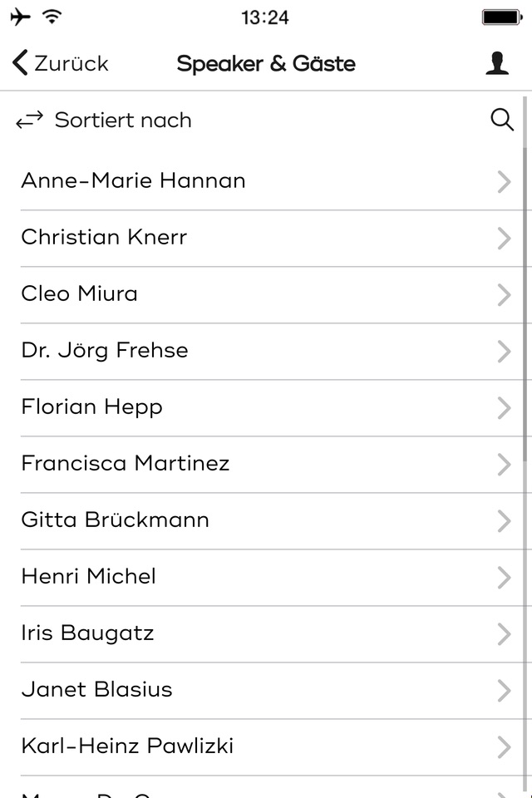The image size is (532, 798).
Task: Expand the chevron beside Christian Knerr
Action: tap(504, 239)
